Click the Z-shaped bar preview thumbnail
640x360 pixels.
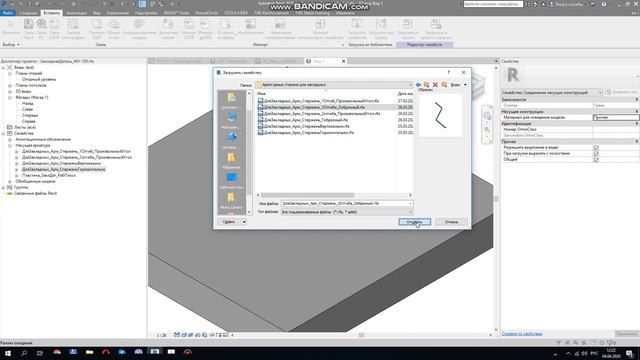tap(440, 116)
